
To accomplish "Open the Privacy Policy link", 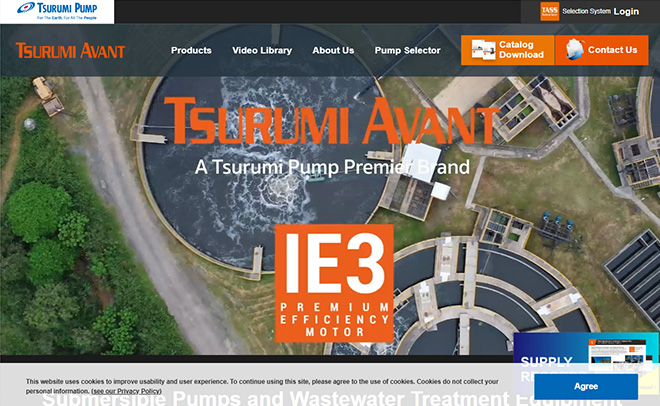I will pyautogui.click(x=126, y=391).
